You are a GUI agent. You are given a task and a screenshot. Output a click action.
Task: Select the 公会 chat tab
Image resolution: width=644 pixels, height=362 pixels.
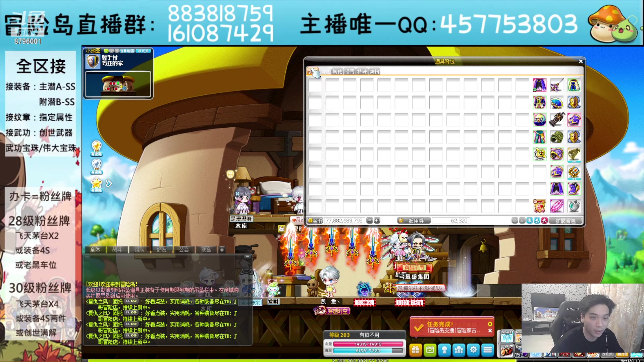[x=184, y=250]
